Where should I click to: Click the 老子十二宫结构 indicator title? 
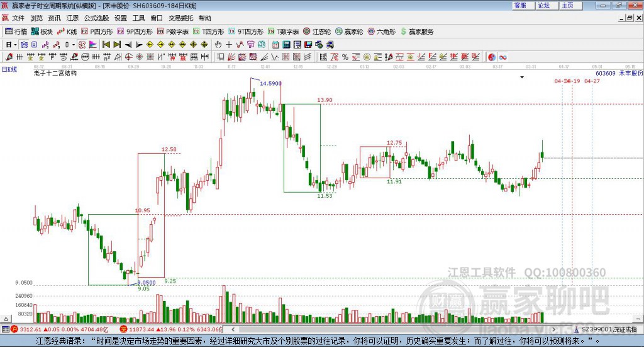coord(55,73)
